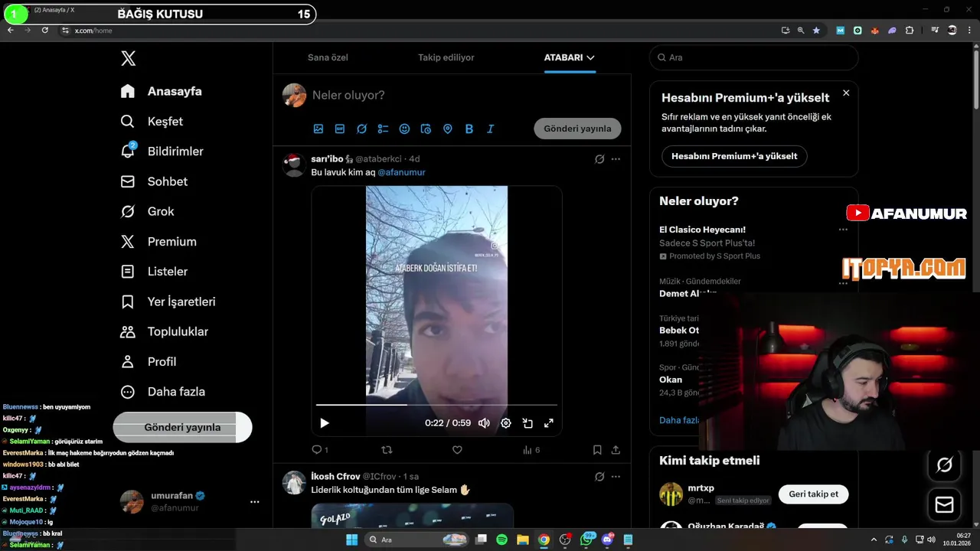Click search Ara field on X
The height and width of the screenshot is (551, 980).
point(754,57)
